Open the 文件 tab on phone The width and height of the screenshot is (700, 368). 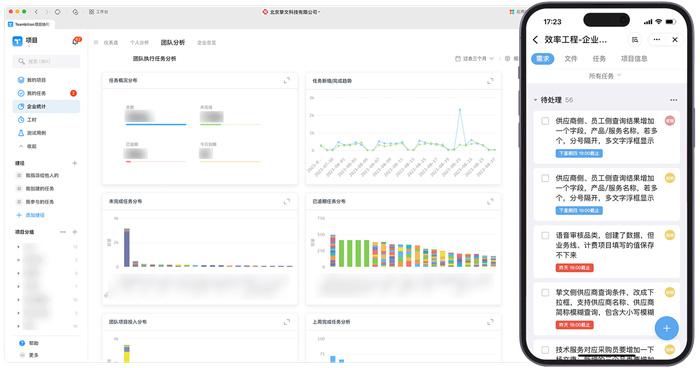point(571,59)
